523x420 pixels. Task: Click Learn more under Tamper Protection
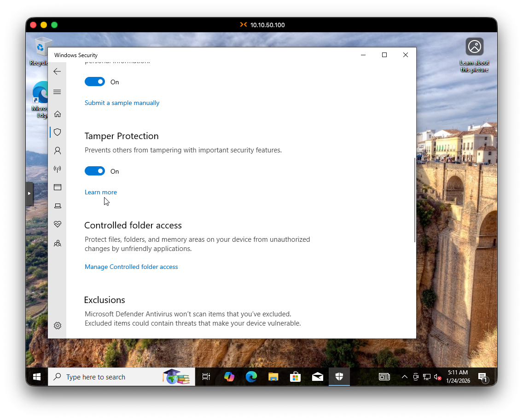[101, 192]
